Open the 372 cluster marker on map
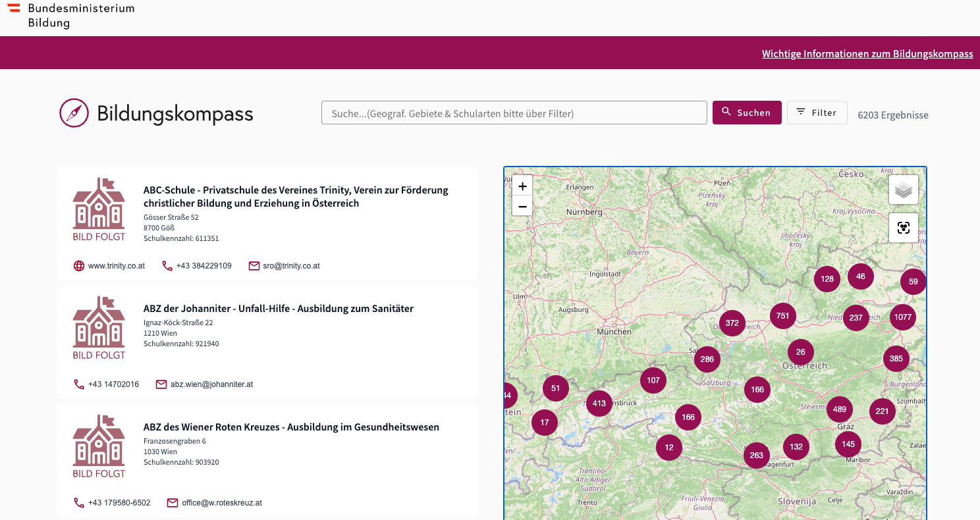980x520 pixels. (x=732, y=323)
